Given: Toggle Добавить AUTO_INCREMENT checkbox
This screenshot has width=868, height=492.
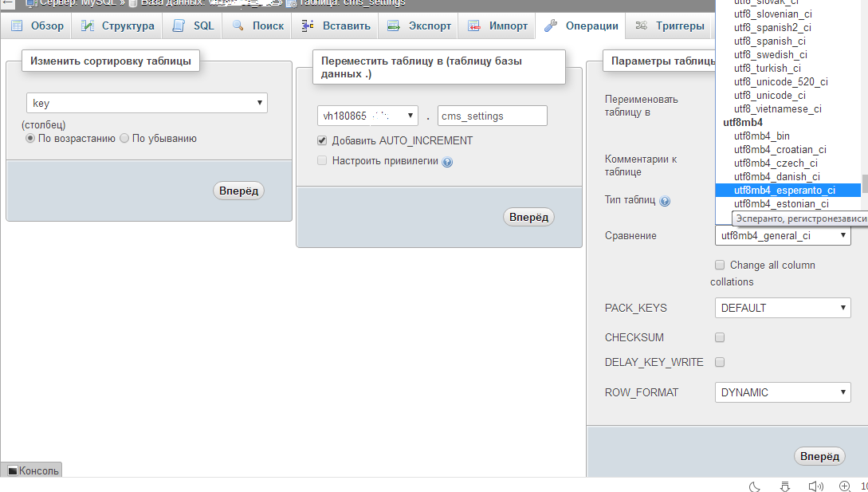Looking at the screenshot, I should click(x=322, y=140).
